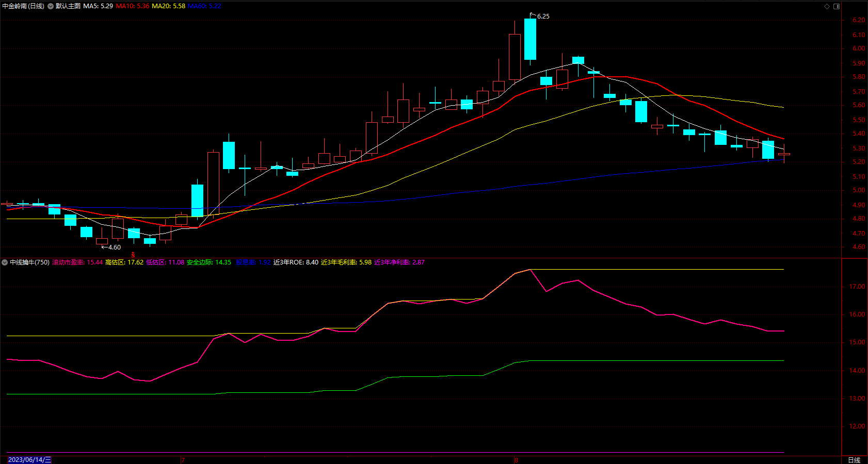868x464 pixels.
Task: Click the 滚动市盈率: 15.44 label
Action: pyautogui.click(x=77, y=262)
